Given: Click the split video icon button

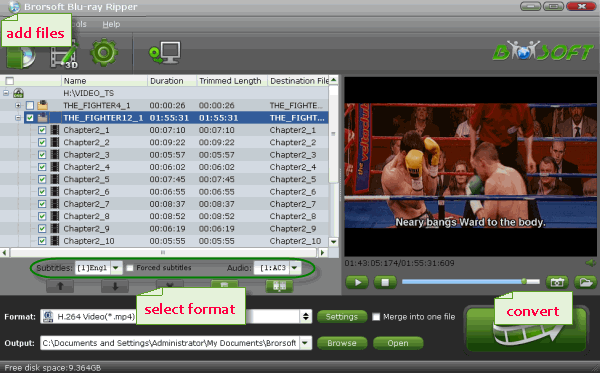Looking at the screenshot, I should coord(279,286).
